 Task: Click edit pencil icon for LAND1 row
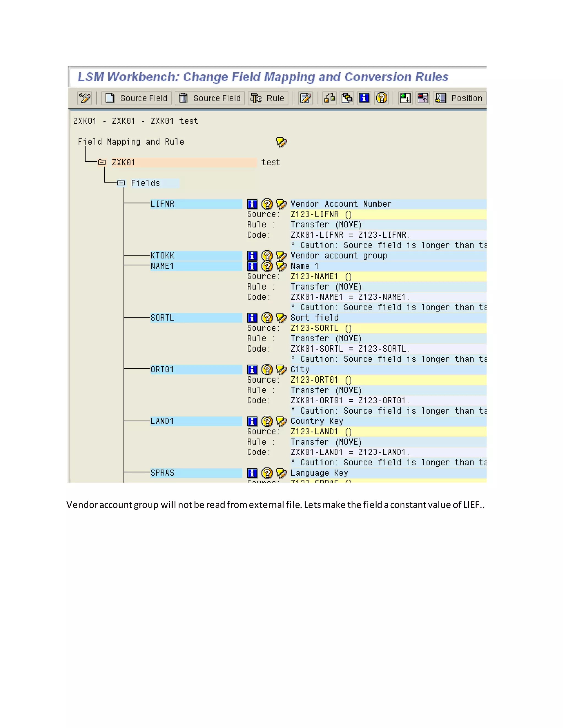[x=281, y=421]
